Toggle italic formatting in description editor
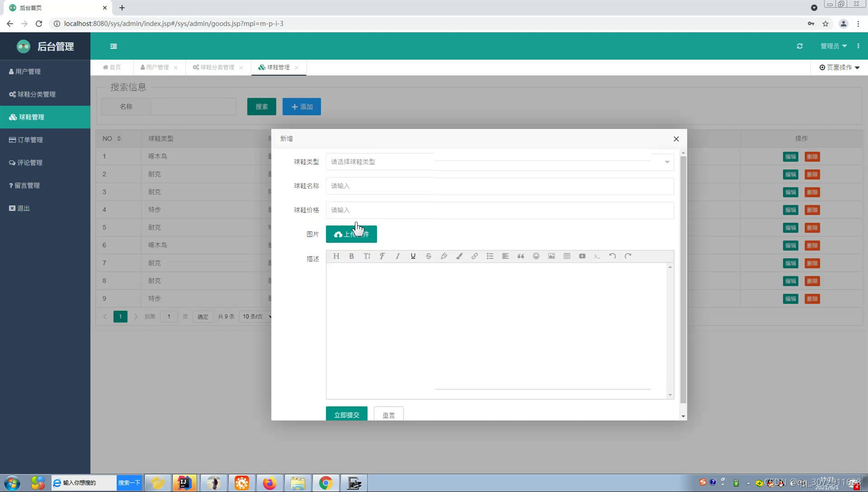Screen dimensions: 868x492 [397, 256]
